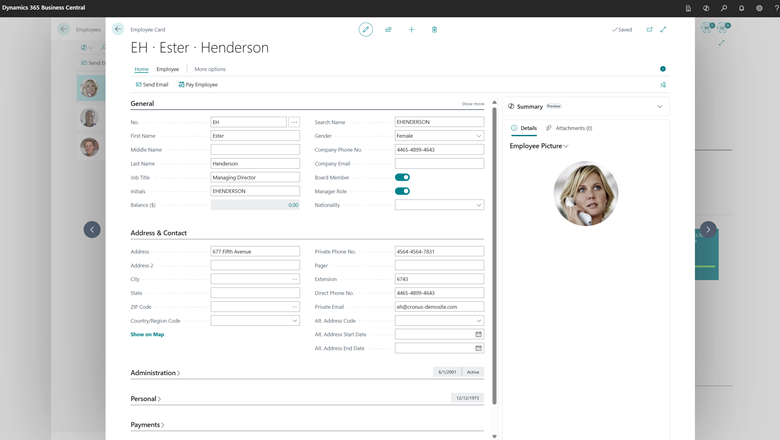Click the Address & Contact heading

pyautogui.click(x=159, y=233)
